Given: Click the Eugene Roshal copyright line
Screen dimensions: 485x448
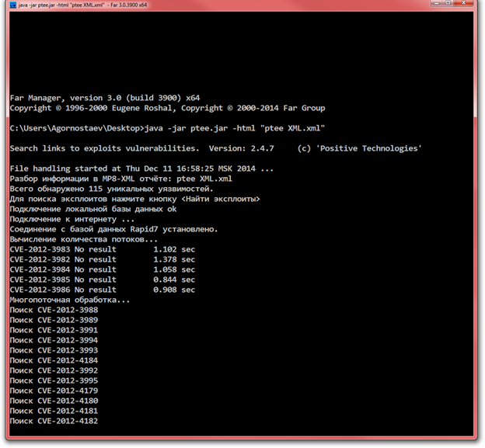Looking at the screenshot, I should [167, 108].
